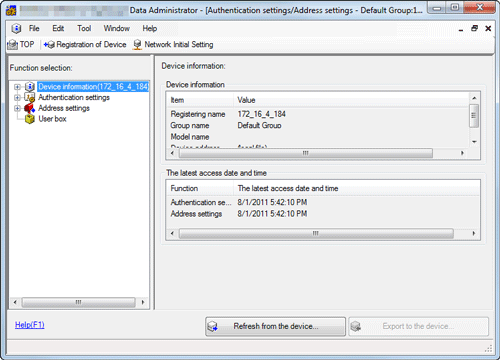Select the Authentication se... access date row
Image resolution: width=500 pixels, height=360 pixels.
[323, 202]
